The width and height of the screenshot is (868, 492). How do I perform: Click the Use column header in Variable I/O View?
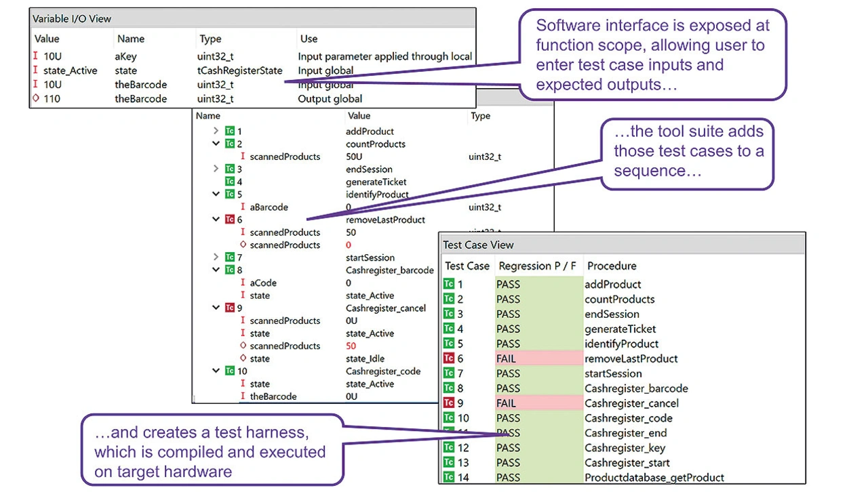point(309,39)
